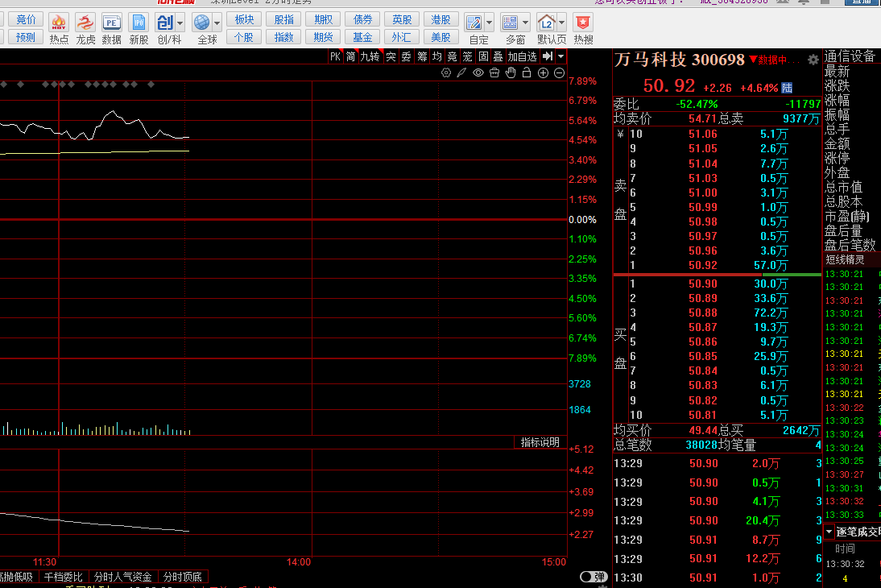Image resolution: width=881 pixels, height=588 pixels.
Task: Select the hand pan tool in chart
Action: click(511, 73)
